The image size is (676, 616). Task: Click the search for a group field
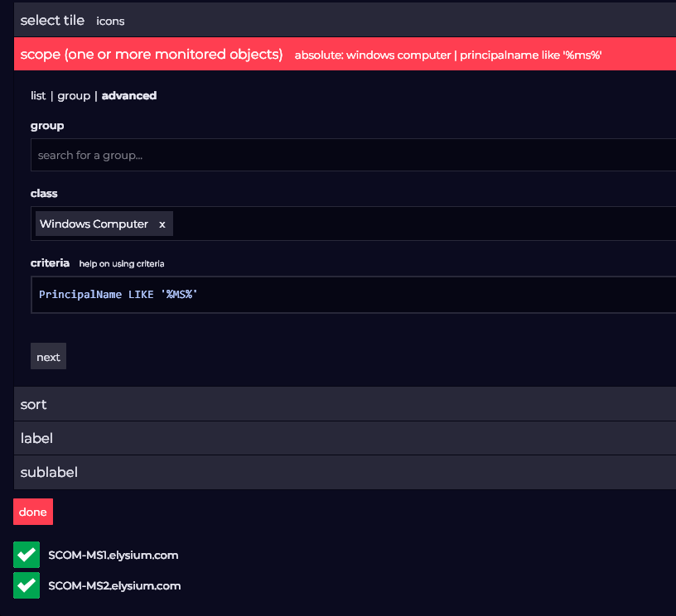348,155
